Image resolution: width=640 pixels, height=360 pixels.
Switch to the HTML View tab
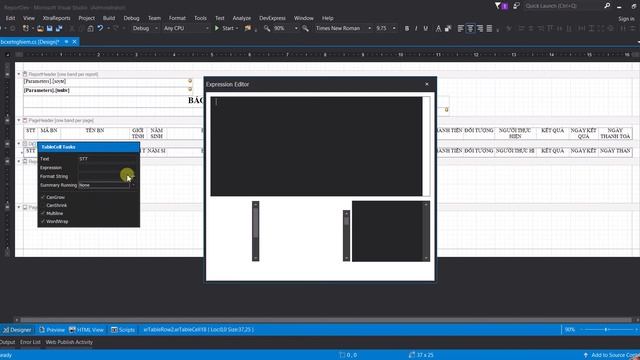(86, 329)
